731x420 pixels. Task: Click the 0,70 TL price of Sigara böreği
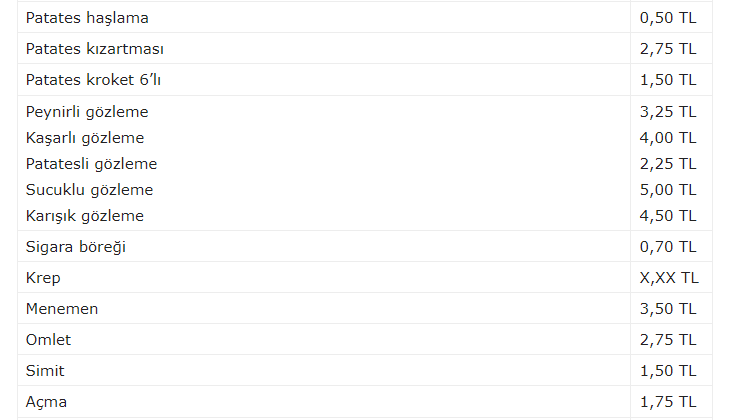click(x=668, y=247)
